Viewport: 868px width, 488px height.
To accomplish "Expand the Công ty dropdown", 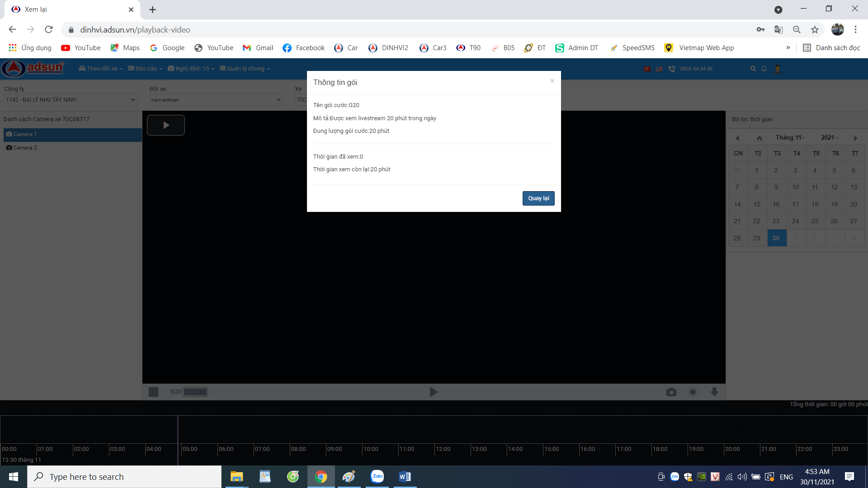I will pyautogui.click(x=71, y=100).
